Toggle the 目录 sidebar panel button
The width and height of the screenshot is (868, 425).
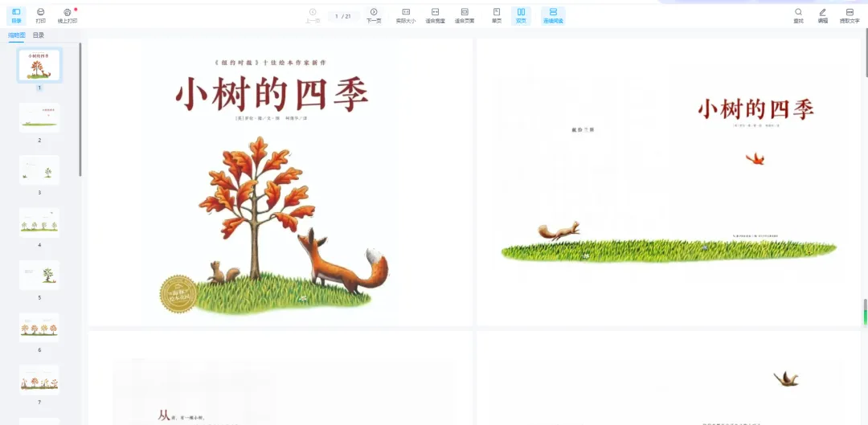coord(16,15)
